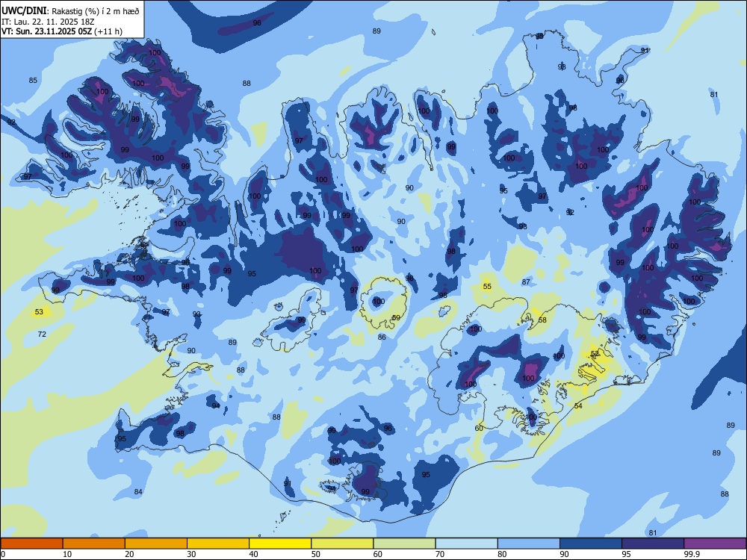Click the '87' humidity value on the map
The height and width of the screenshot is (560, 747).
coord(526,282)
